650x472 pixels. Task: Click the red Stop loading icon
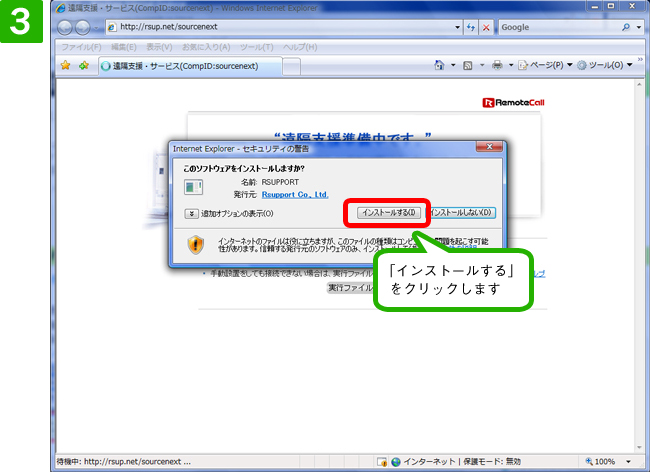click(x=486, y=27)
